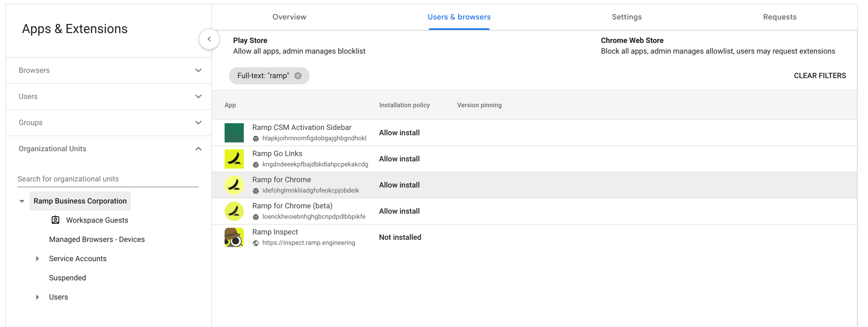868x327 pixels.
Task: Open the Ramp Go Links app name
Action: point(277,153)
